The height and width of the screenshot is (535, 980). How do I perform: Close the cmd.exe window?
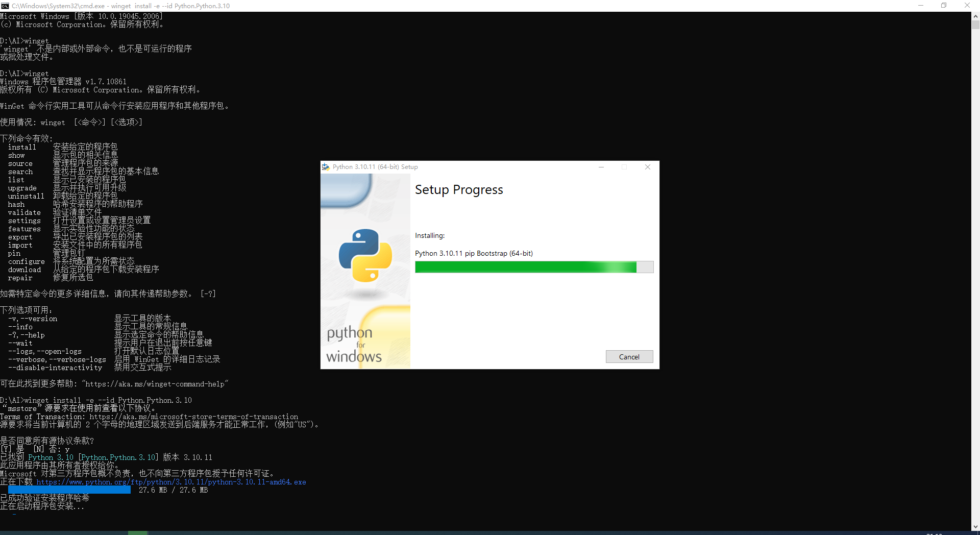click(x=967, y=6)
